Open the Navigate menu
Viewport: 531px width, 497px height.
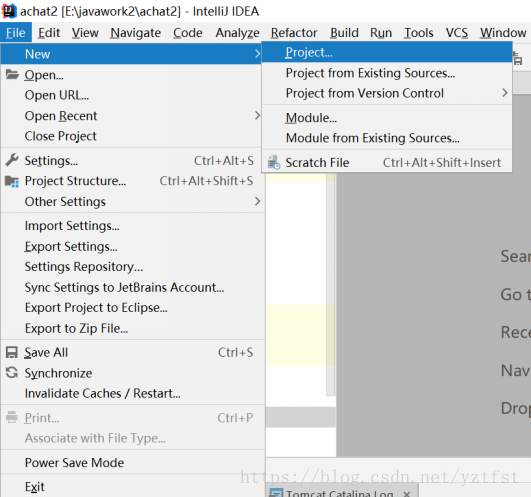pos(135,33)
